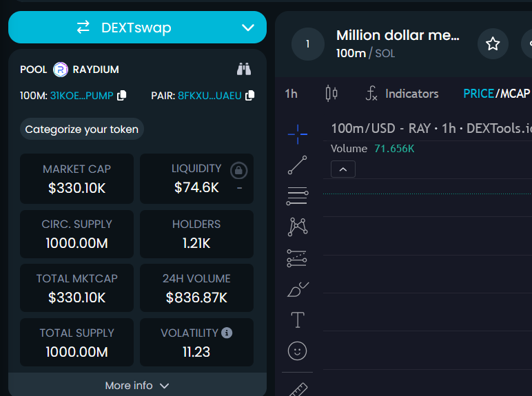The image size is (532, 396).
Task: Switch chart to MCAP view
Action: coord(515,94)
